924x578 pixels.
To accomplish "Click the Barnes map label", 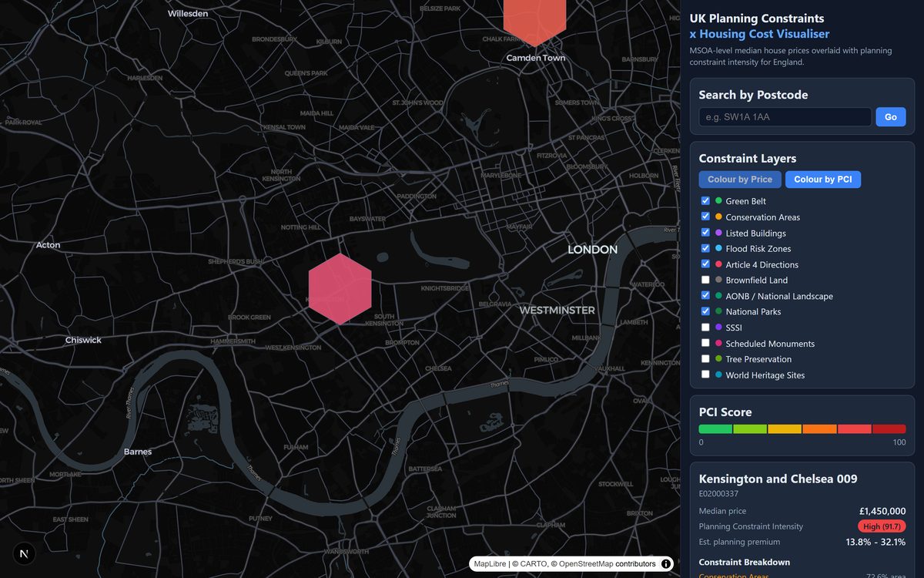I will [x=138, y=452].
